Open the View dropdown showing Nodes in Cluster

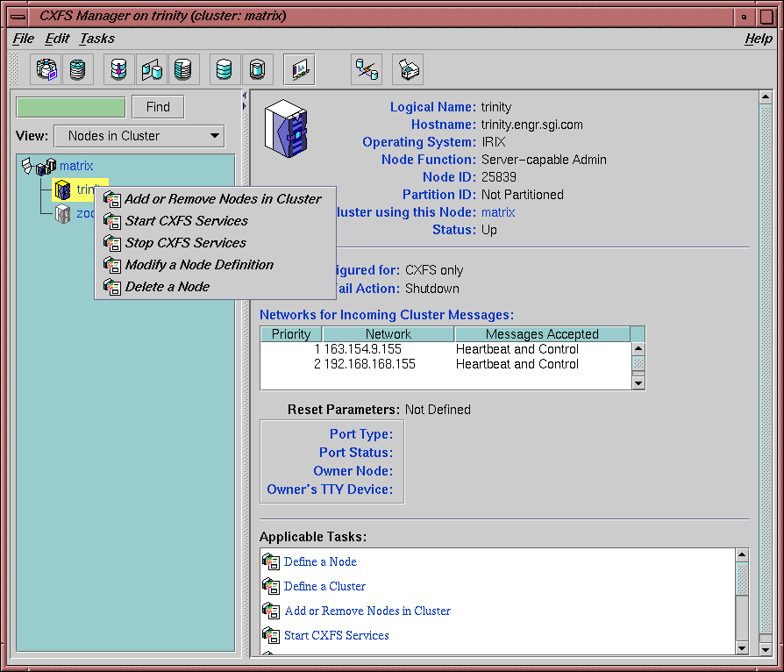(139, 136)
